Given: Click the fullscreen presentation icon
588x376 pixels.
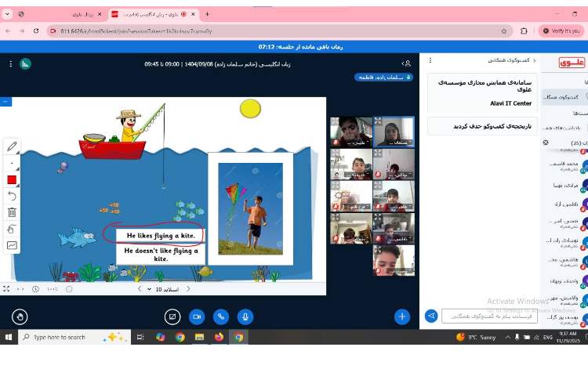Looking at the screenshot, I should [x=6, y=289].
